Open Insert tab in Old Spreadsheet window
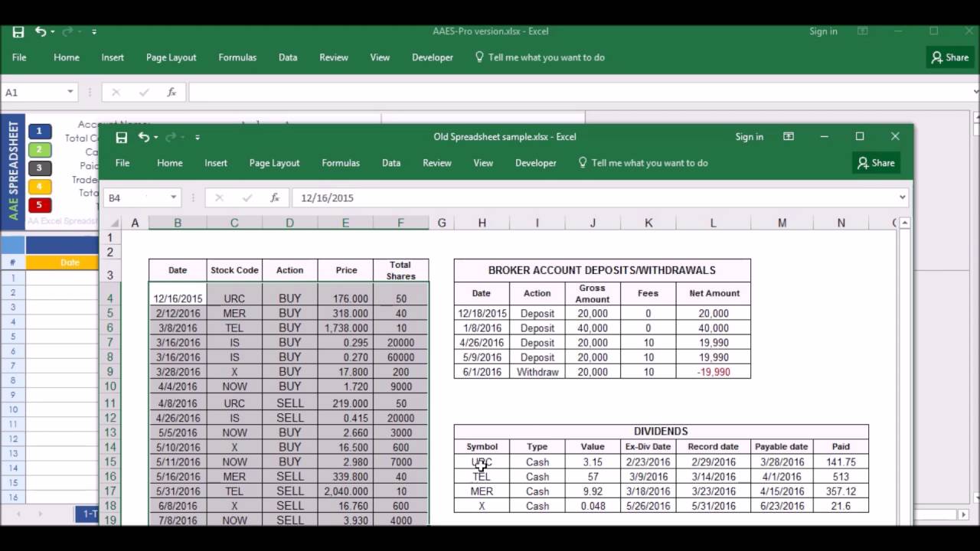 coord(216,163)
